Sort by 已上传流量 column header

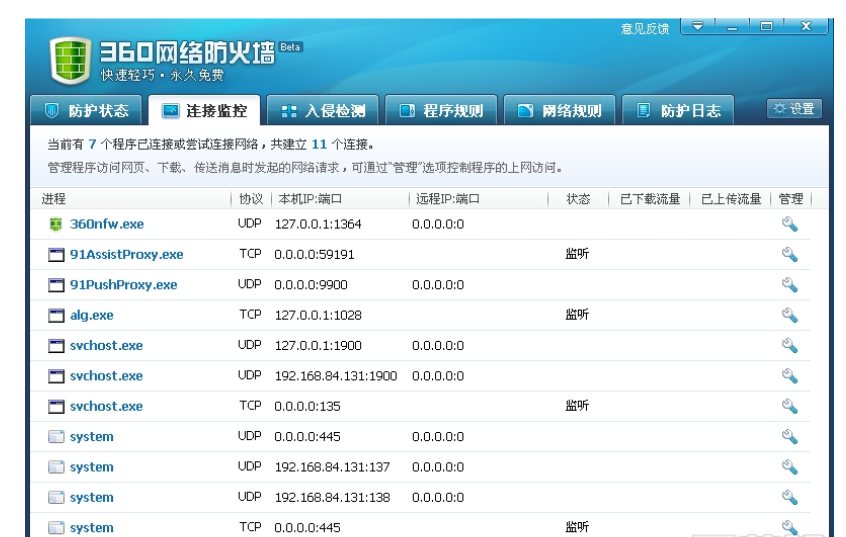731,199
